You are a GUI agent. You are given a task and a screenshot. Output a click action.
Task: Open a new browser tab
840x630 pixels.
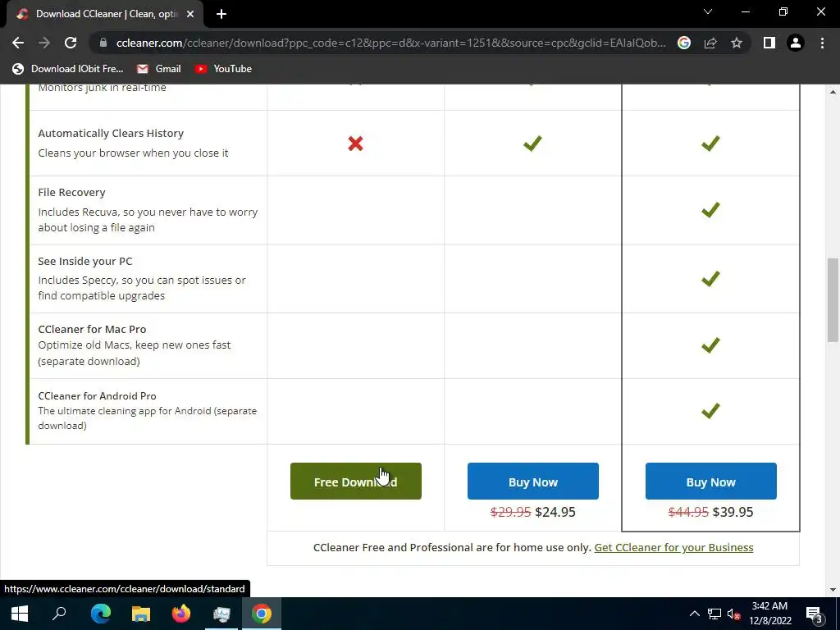click(221, 14)
